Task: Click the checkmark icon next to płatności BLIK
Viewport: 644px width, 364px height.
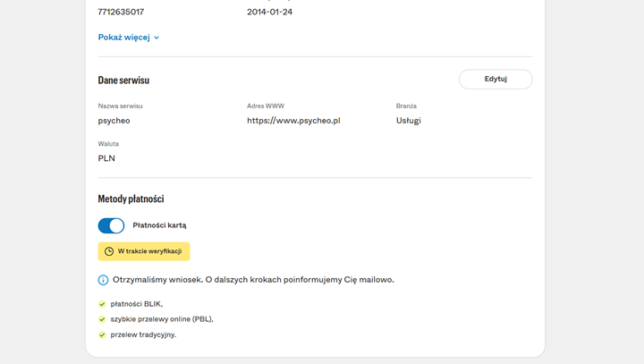Action: point(102,304)
